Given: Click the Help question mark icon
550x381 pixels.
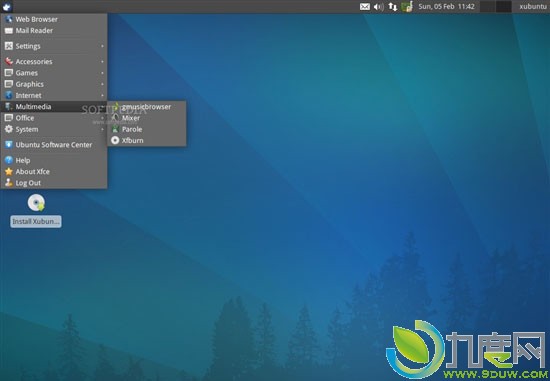Looking at the screenshot, I should click(x=9, y=160).
